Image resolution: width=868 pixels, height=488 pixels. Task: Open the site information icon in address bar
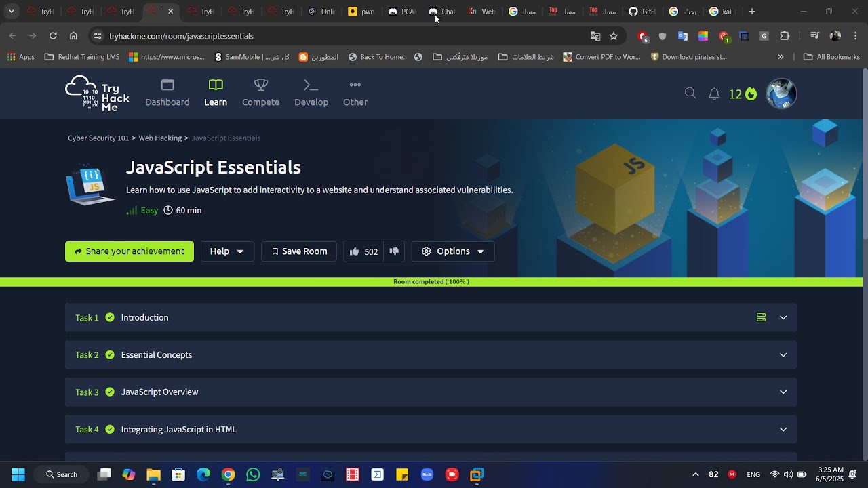tap(98, 36)
